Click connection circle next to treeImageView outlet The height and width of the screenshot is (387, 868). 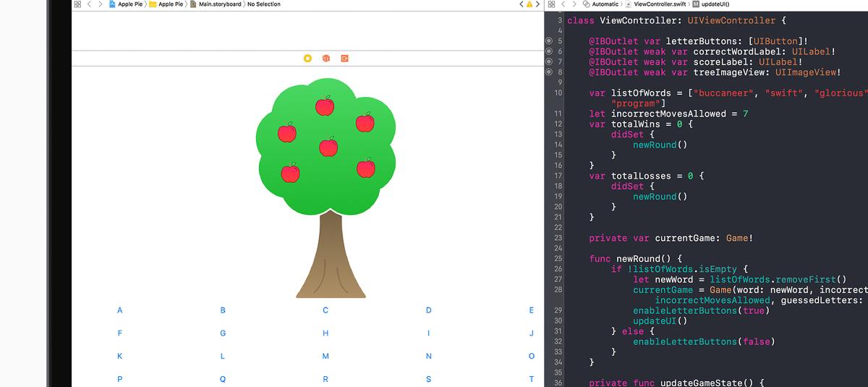[x=548, y=72]
